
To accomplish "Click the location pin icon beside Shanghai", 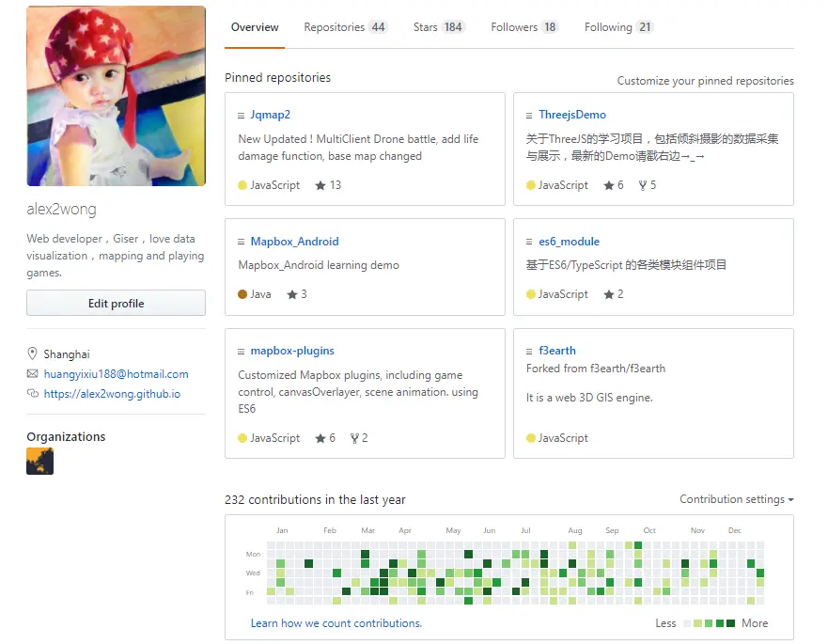I will pyautogui.click(x=32, y=353).
